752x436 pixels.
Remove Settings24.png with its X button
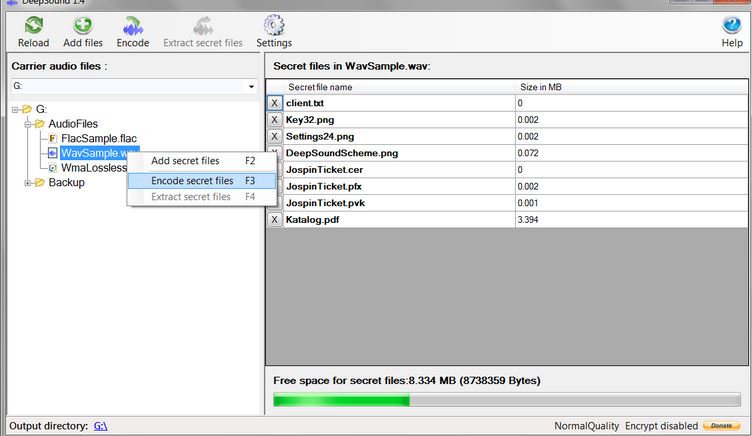[274, 137]
